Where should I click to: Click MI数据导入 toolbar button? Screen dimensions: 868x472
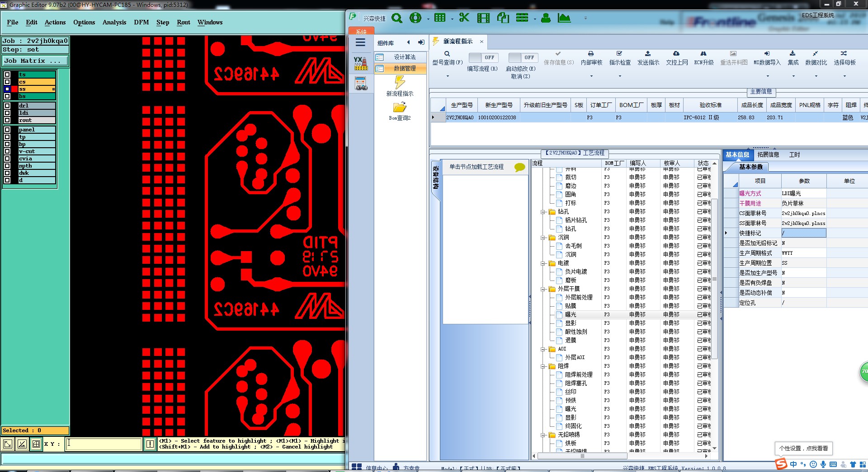coord(767,58)
